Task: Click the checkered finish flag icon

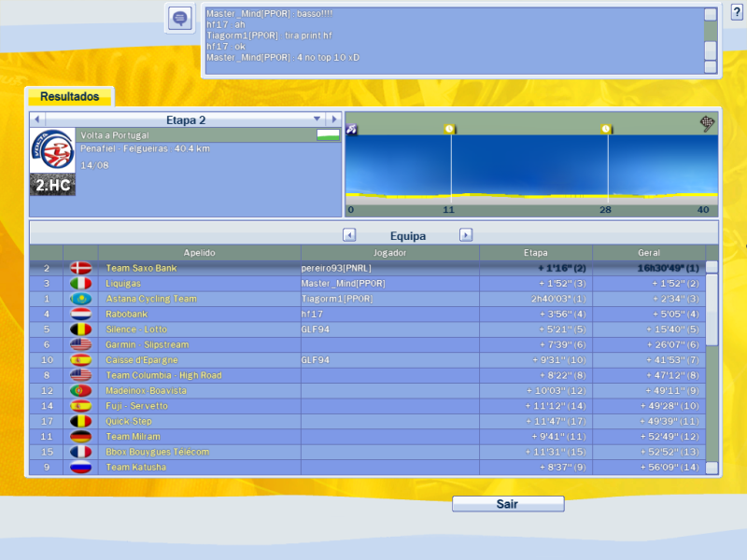Action: (x=708, y=122)
